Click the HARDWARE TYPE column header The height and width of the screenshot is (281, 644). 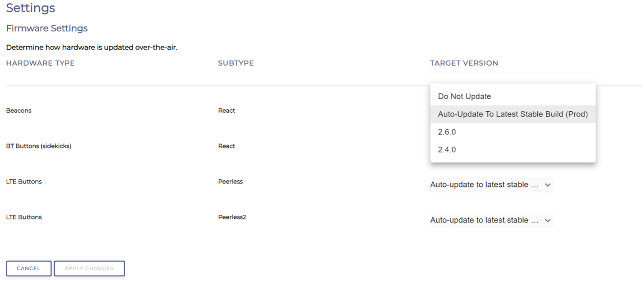(41, 63)
